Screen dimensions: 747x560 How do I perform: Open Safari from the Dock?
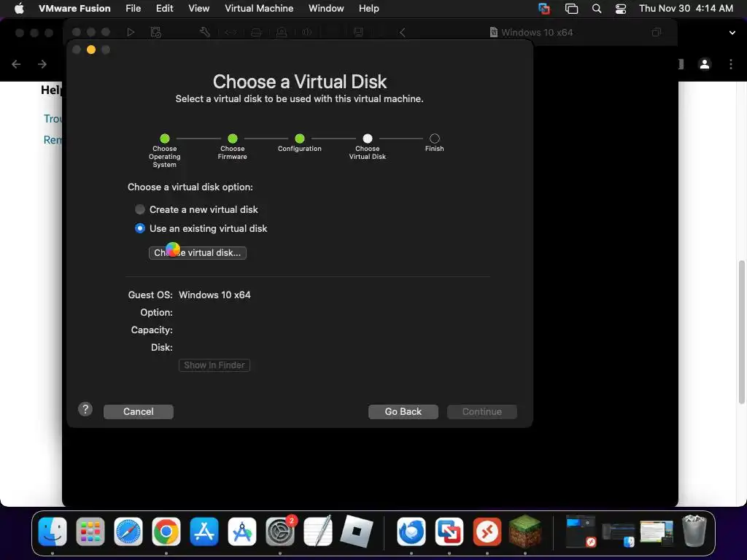point(128,532)
